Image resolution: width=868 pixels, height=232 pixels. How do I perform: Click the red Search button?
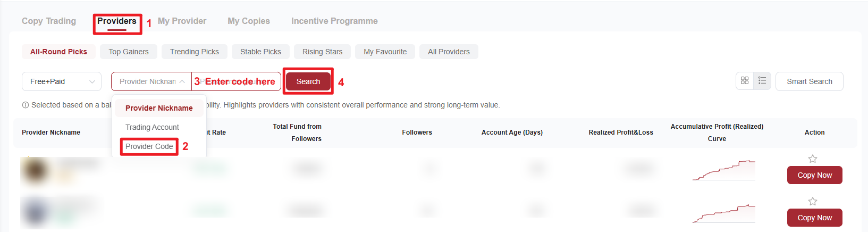tap(308, 81)
